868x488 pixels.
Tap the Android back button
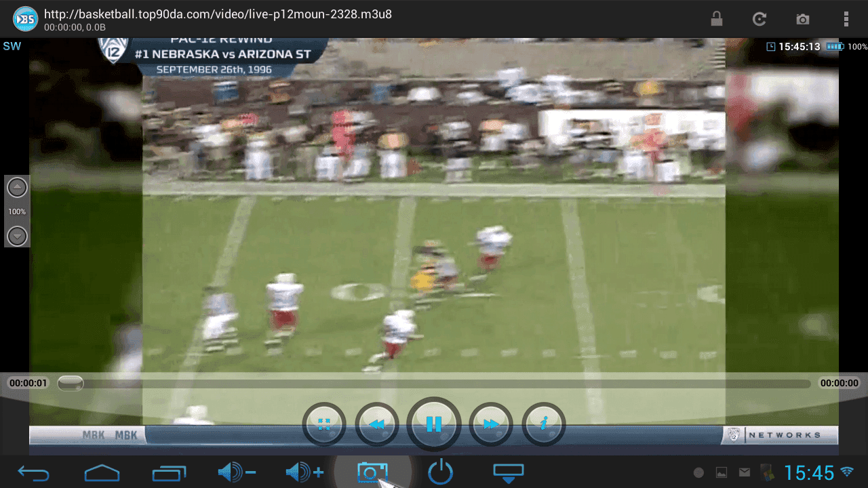pyautogui.click(x=33, y=472)
